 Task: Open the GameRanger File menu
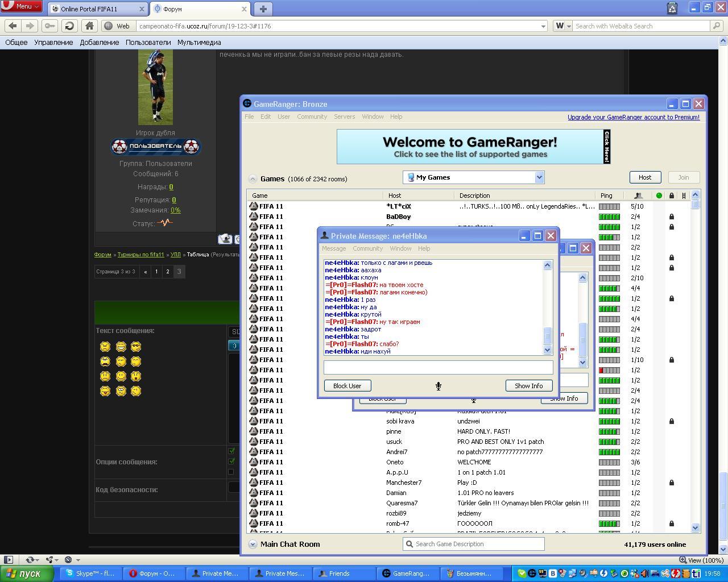point(249,117)
